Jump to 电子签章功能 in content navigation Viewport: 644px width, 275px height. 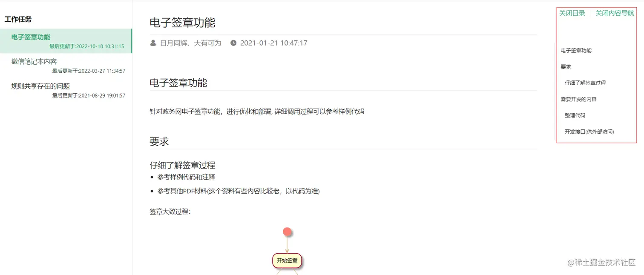point(576,51)
